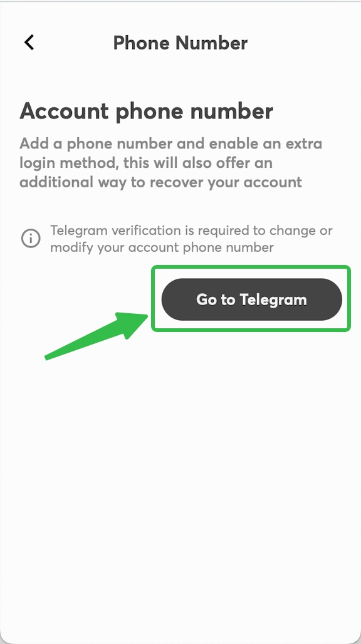Click the 'Add a phone number' description
Viewport: 361px width, 644px height.
pyautogui.click(x=171, y=163)
